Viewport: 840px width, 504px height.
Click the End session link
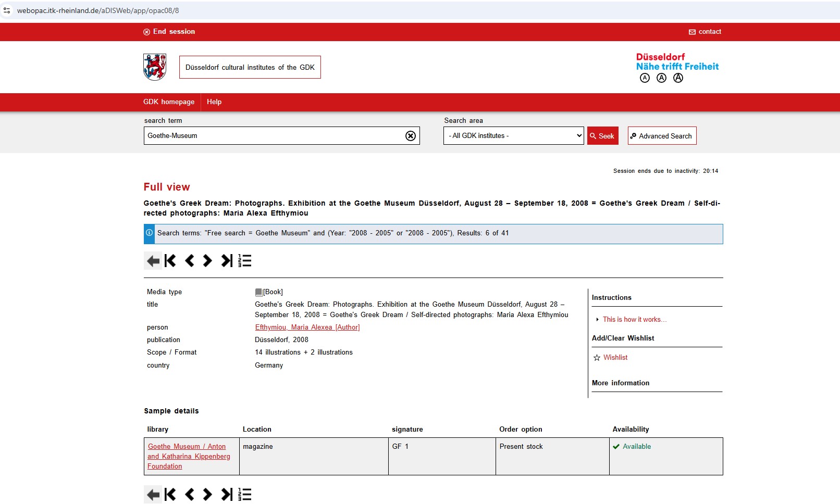click(x=169, y=32)
